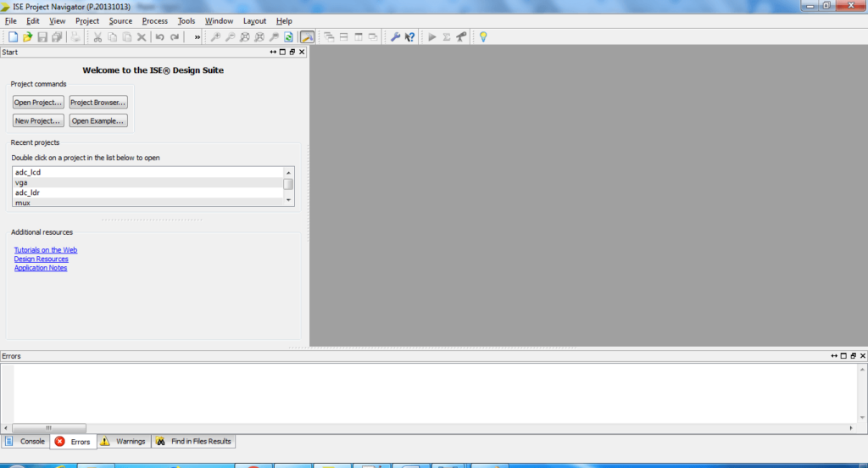Screen dimensions: 868x468
Task: Click the light bulb tips icon
Action: [x=483, y=37]
